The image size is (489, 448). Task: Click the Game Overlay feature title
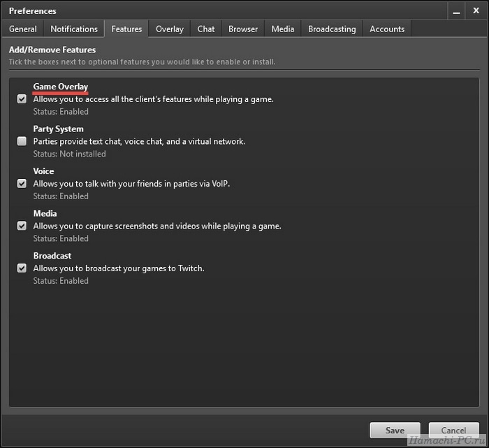(x=61, y=87)
